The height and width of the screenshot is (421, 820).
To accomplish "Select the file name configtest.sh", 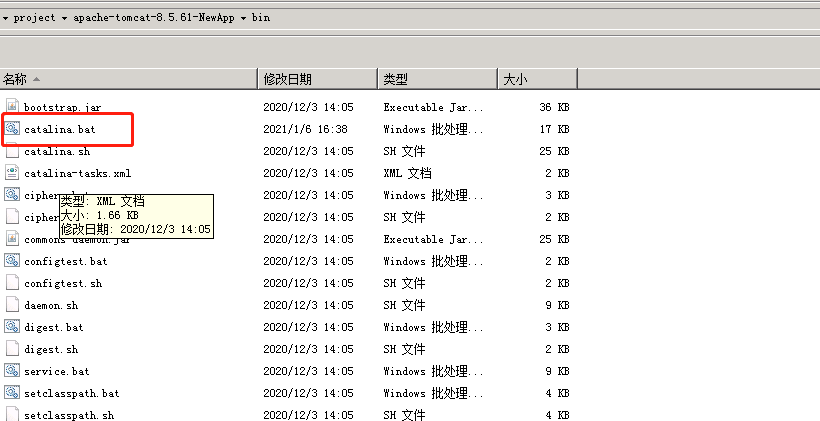I will (63, 283).
